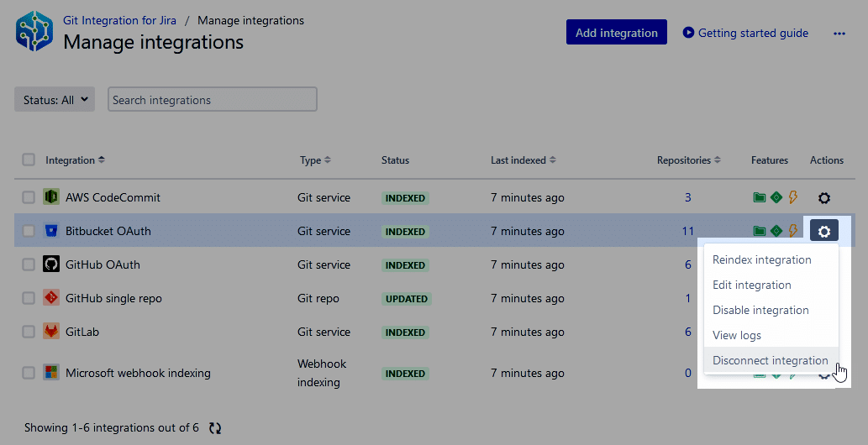Click the Bitbucket OAuth bucket icon
The height and width of the screenshot is (445, 868).
(x=51, y=231)
